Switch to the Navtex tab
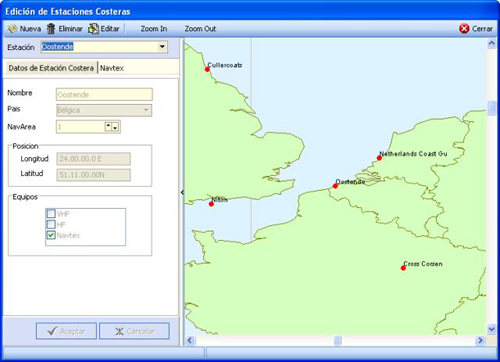This screenshot has height=362, width=500. [112, 68]
